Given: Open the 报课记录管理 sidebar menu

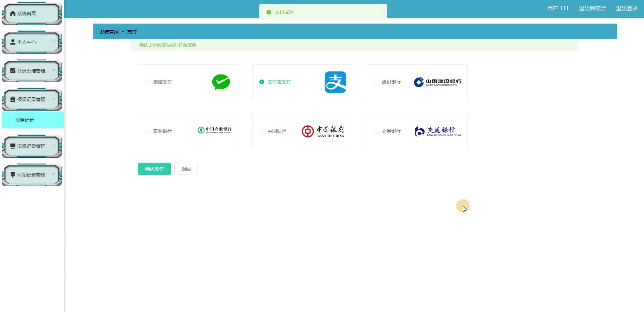Looking at the screenshot, I should (x=32, y=99).
